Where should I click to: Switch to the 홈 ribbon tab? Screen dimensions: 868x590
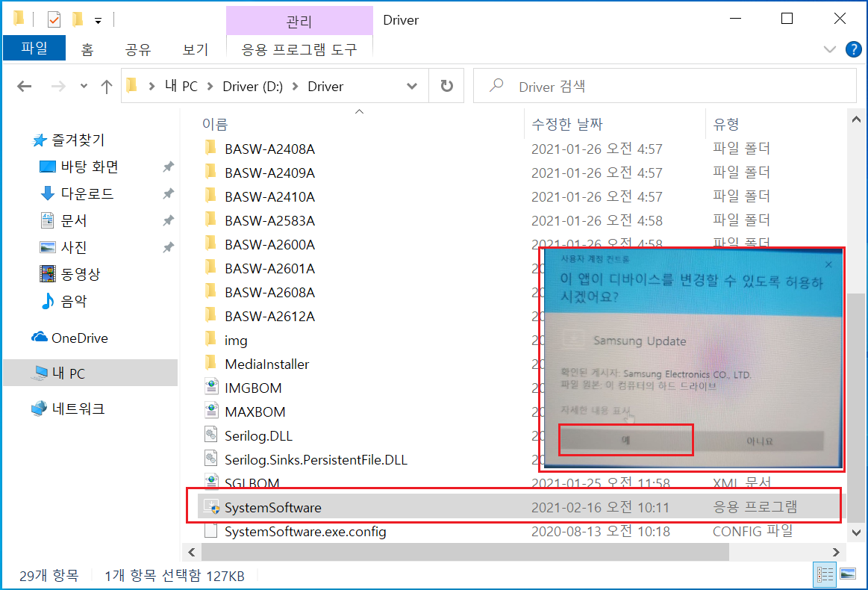[87, 50]
